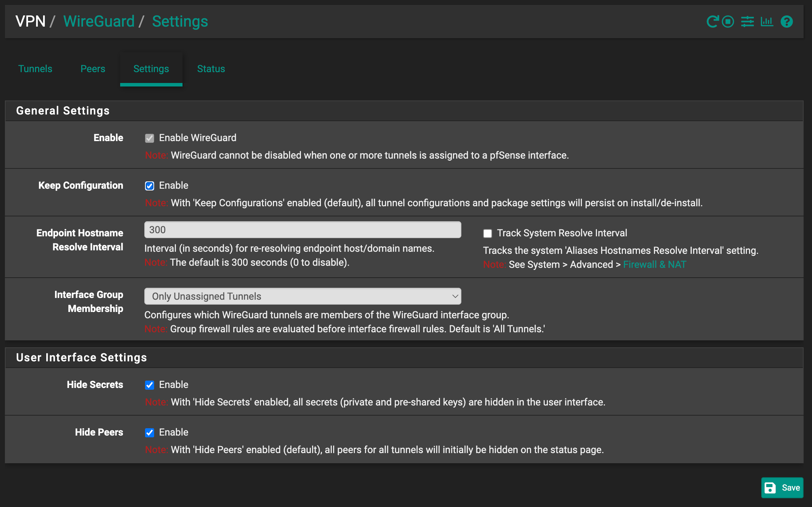The image size is (812, 507).
Task: Uncheck the Keep Configuration Enable checkbox
Action: [x=150, y=186]
